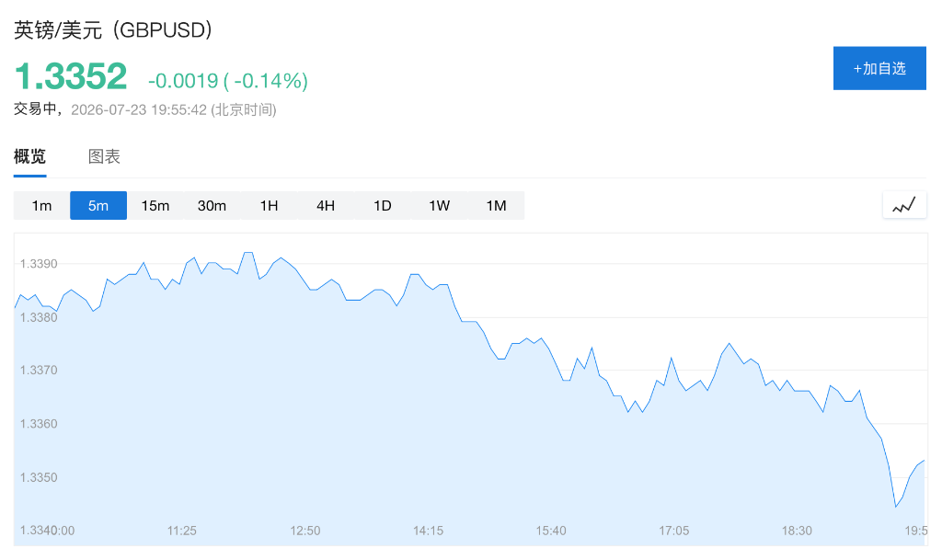The height and width of the screenshot is (560, 942).
Task: Switch to the 30m interval
Action: click(x=213, y=205)
